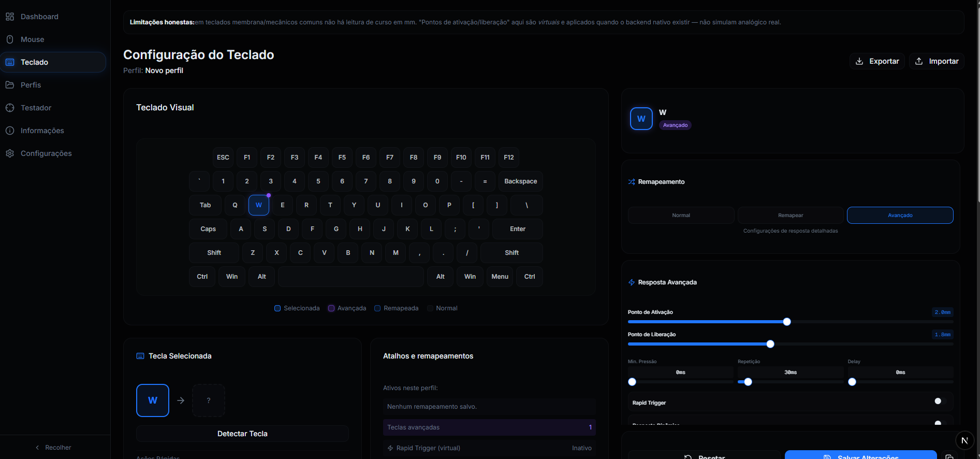Image resolution: width=980 pixels, height=459 pixels.
Task: Click the Ponto de Liberação slider handle
Action: click(770, 344)
